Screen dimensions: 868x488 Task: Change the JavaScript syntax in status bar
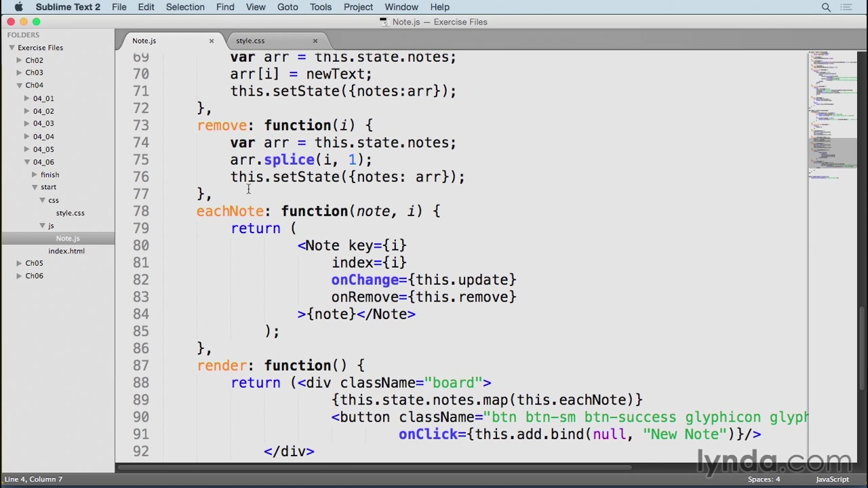click(x=832, y=479)
